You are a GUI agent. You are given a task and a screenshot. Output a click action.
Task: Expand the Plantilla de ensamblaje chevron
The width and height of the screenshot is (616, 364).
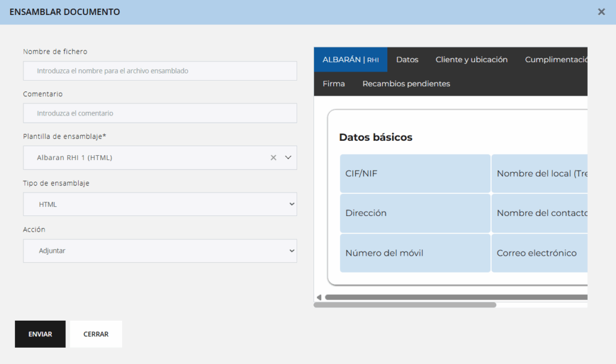click(288, 158)
